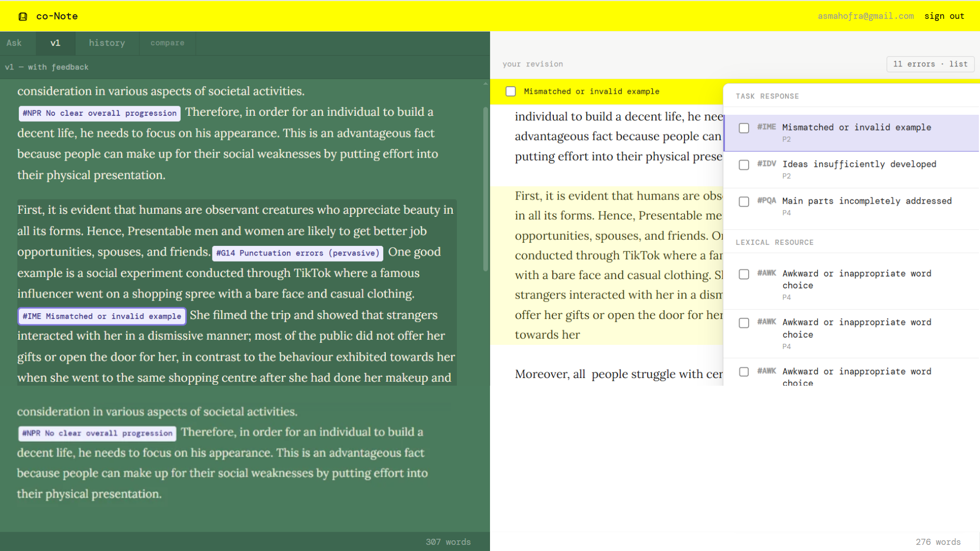This screenshot has width=980, height=551.
Task: Click the #IME Mismatched or invalid example tag in essay
Action: [102, 316]
